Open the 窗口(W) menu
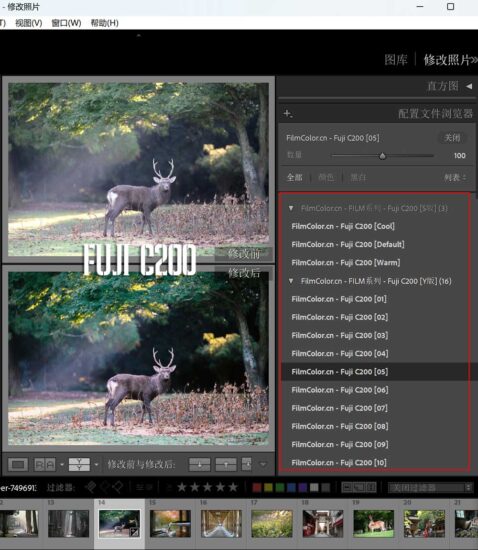478x550 pixels. [x=66, y=23]
